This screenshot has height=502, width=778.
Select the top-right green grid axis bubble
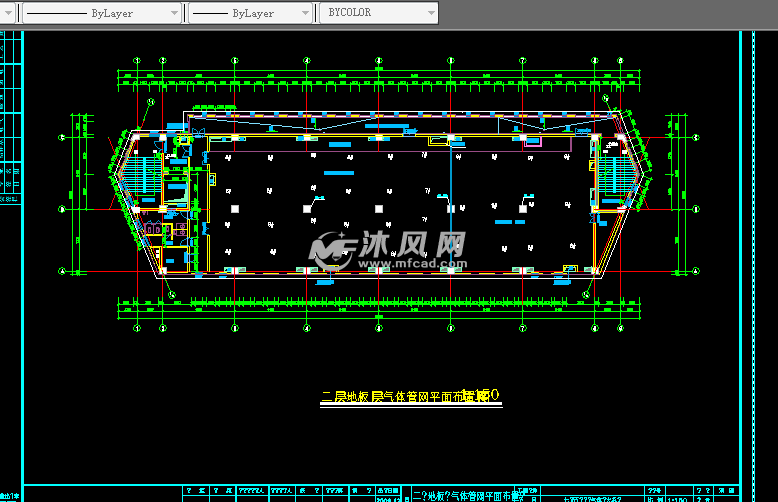coord(620,60)
